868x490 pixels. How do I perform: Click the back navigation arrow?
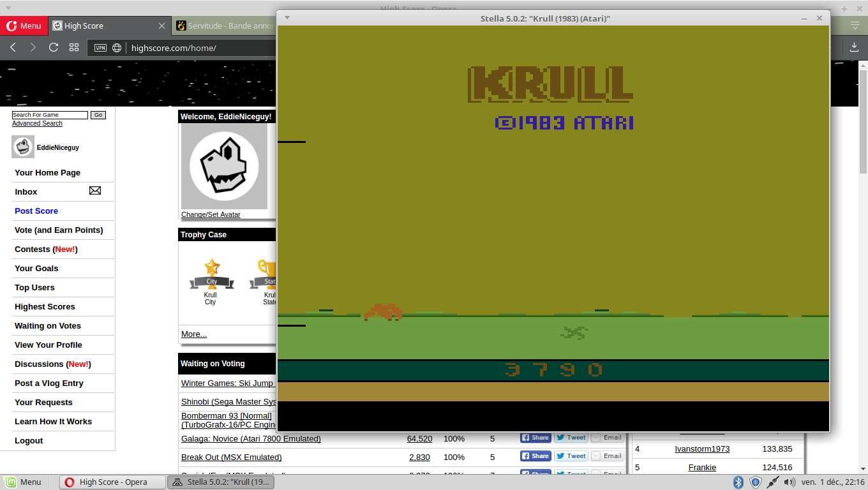[x=13, y=48]
